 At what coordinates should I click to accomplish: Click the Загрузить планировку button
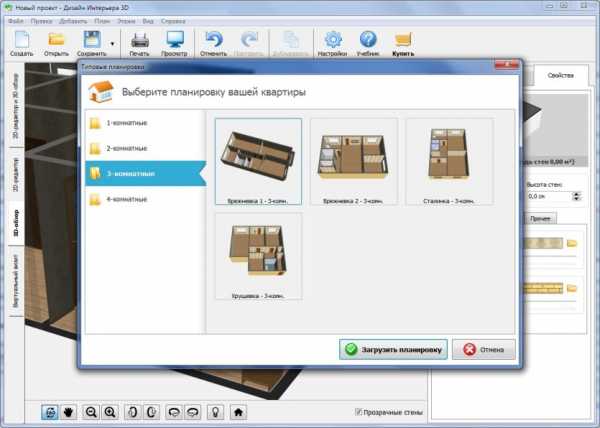(x=392, y=350)
